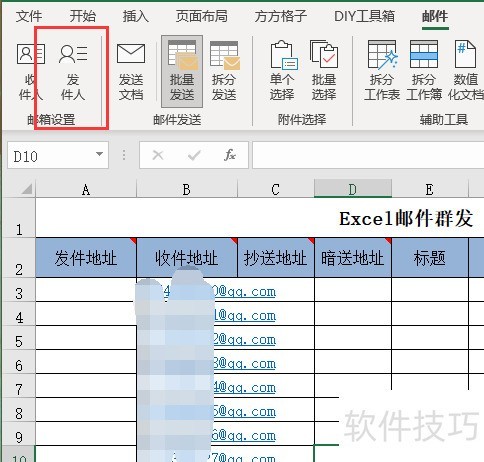484x462 pixels.
Task: Switch to the DIY工具箱 ribbon tab
Action: pyautogui.click(x=364, y=16)
